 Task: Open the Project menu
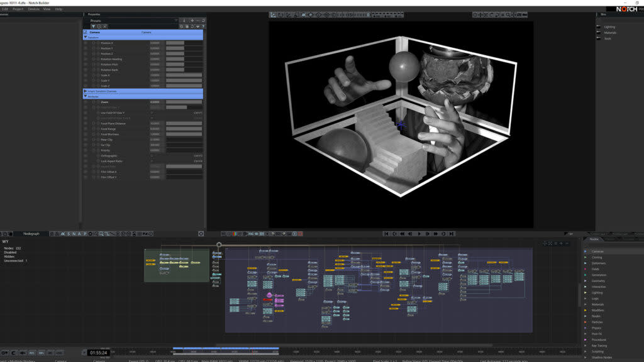pyautogui.click(x=18, y=9)
